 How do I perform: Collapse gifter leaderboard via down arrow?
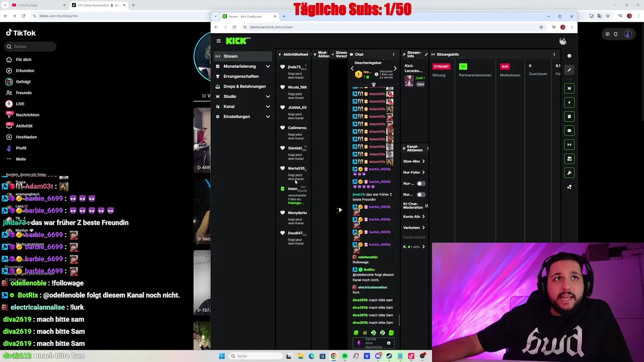373,84
